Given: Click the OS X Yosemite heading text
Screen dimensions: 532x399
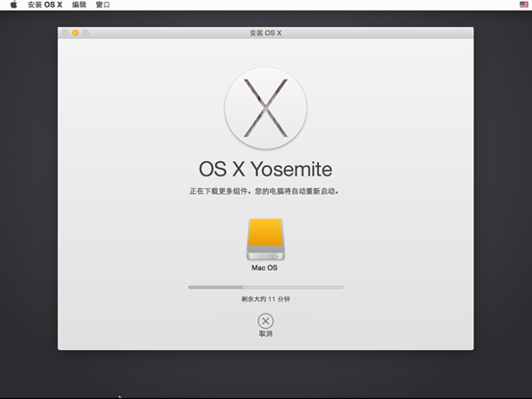Looking at the screenshot, I should [x=265, y=169].
